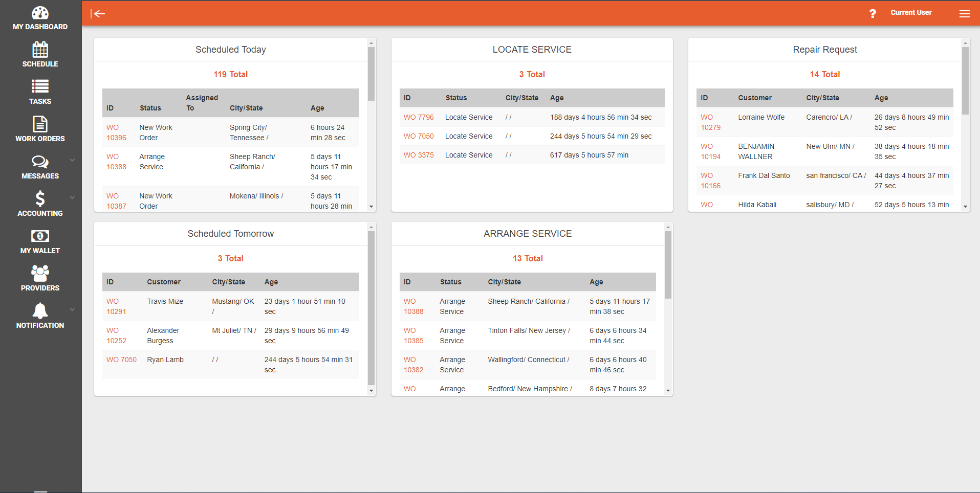Click the help question mark icon
The width and height of the screenshot is (980, 493).
click(873, 13)
